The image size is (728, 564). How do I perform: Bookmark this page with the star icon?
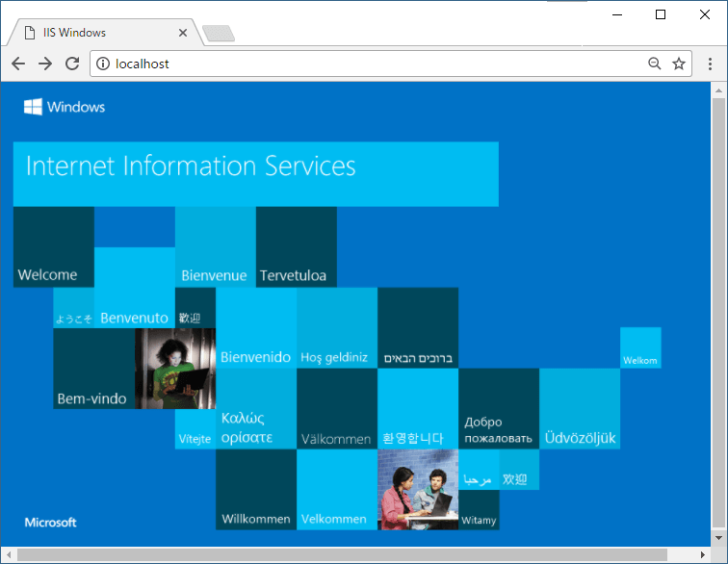[x=679, y=64]
